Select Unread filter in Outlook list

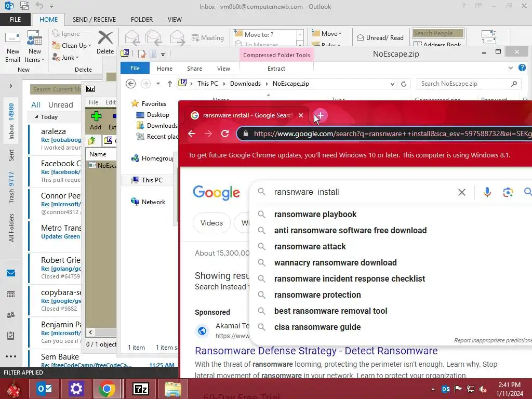click(60, 104)
